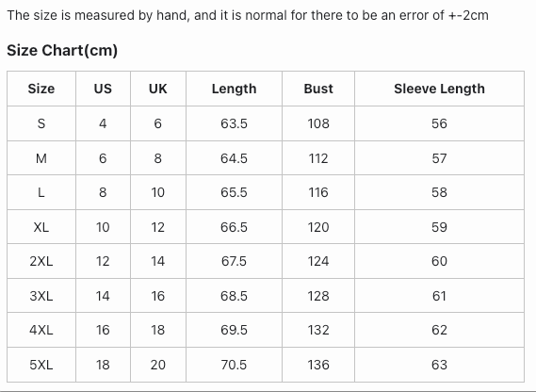This screenshot has width=536, height=392.
Task: Click the 69.5 length value
Action: 234,330
